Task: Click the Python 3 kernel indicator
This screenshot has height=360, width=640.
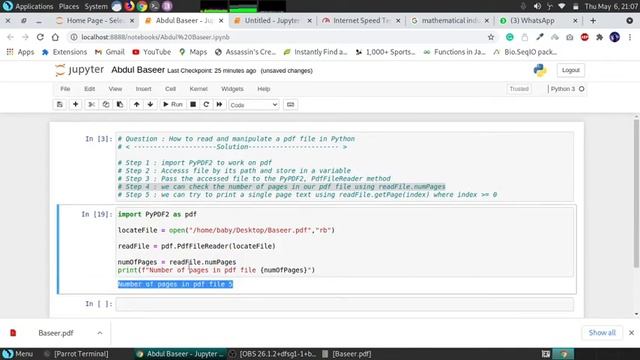Action: (x=567, y=89)
